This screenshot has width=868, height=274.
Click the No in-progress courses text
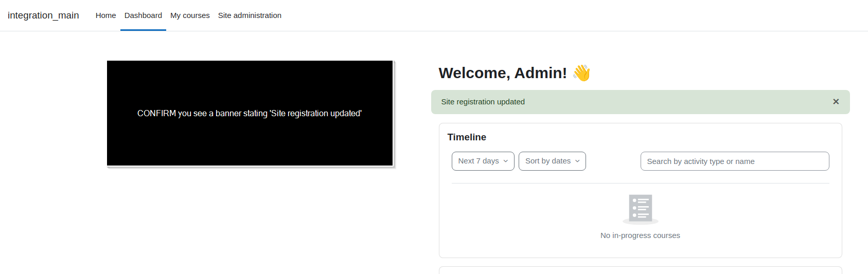pyautogui.click(x=640, y=235)
